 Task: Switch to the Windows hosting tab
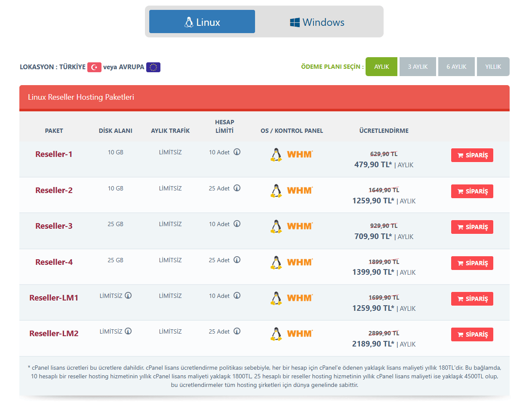pyautogui.click(x=317, y=22)
